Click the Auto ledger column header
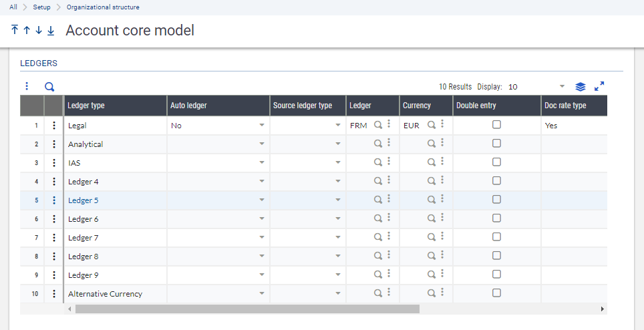 pos(218,106)
